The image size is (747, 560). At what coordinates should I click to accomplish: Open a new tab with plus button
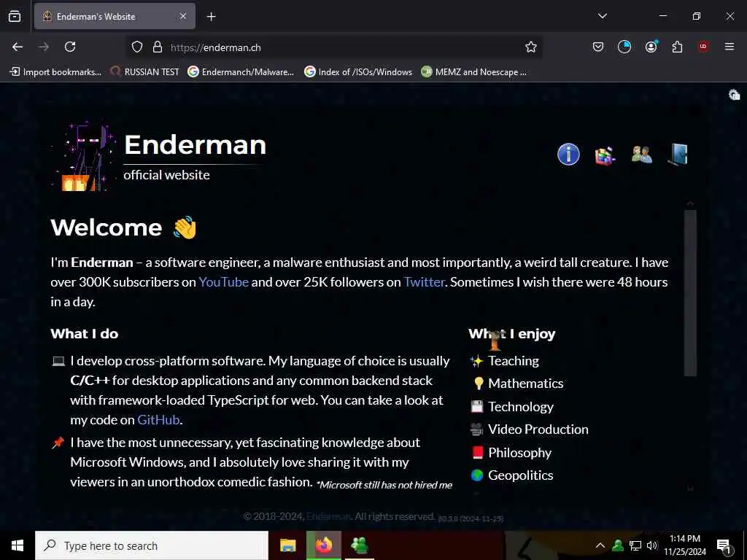point(211,17)
